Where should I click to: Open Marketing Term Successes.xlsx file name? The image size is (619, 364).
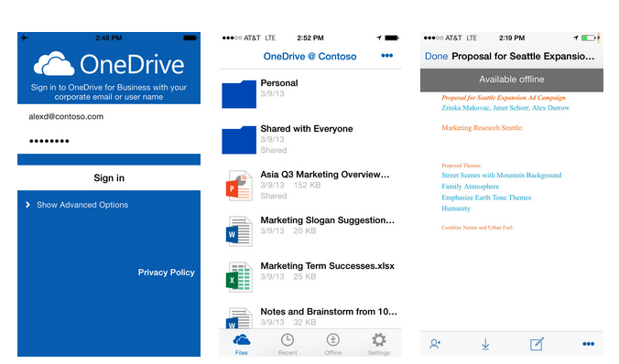[x=327, y=266]
